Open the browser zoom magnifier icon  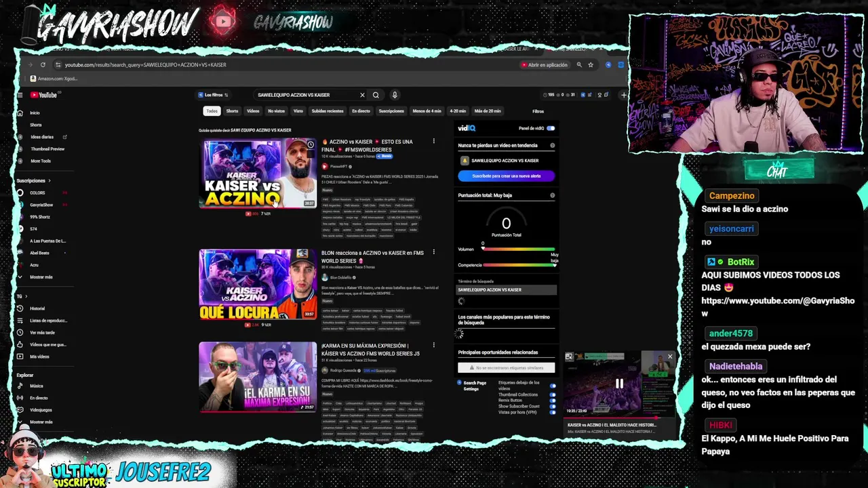click(x=579, y=64)
